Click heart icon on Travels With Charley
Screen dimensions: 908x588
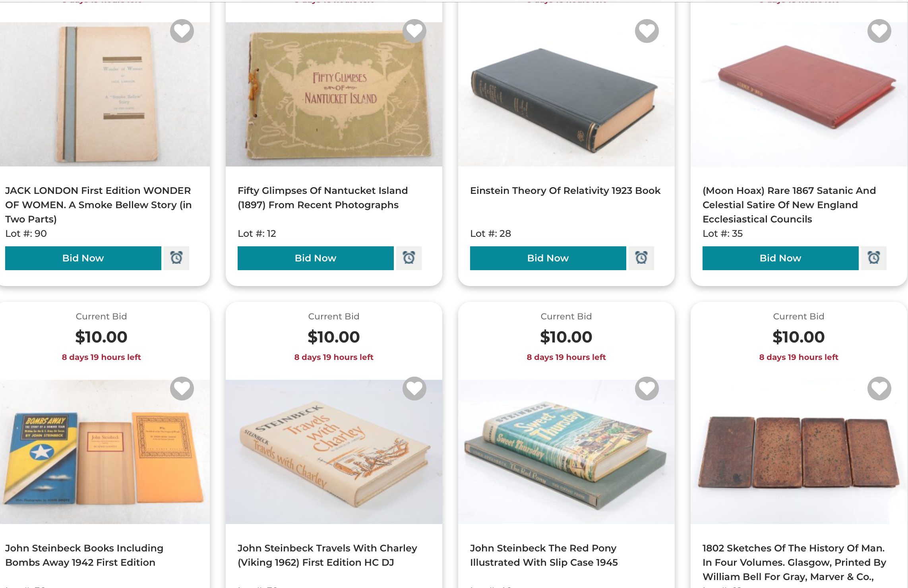[x=414, y=389]
